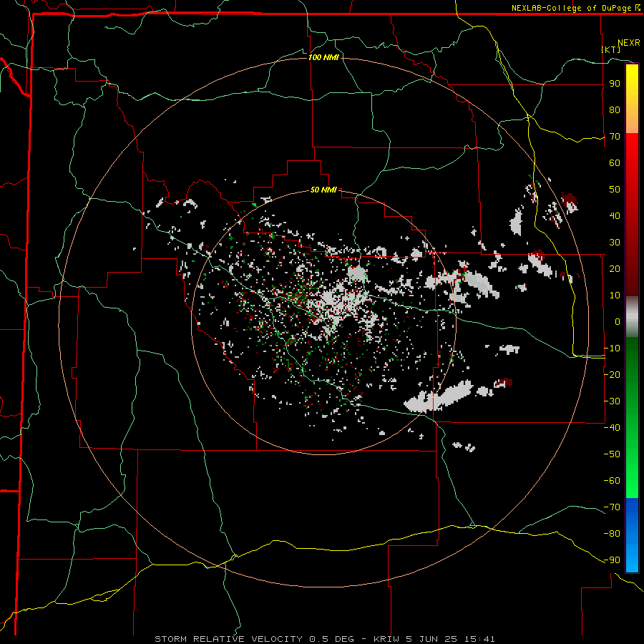Click the -30 value on velocity scale
Screen dimensions: 644x644
point(612,401)
